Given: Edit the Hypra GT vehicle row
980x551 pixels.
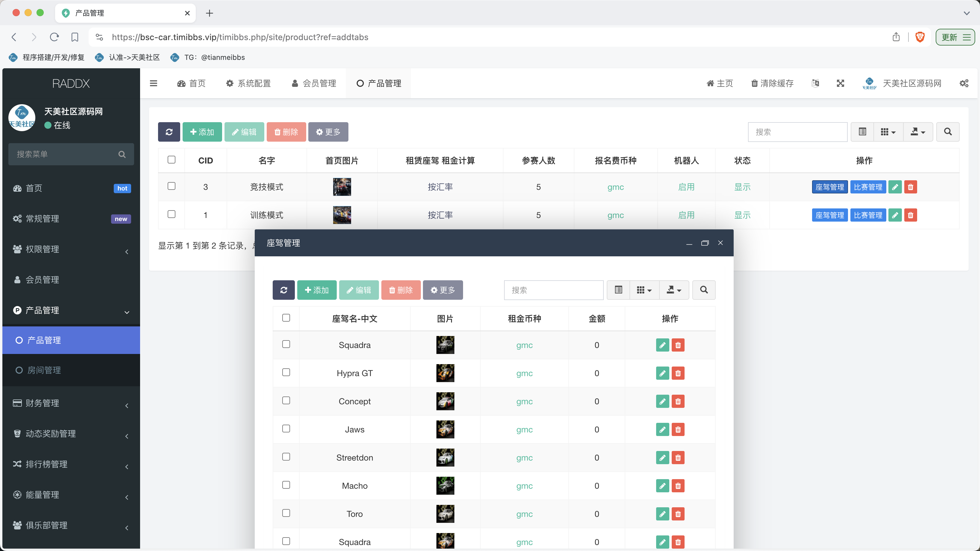Looking at the screenshot, I should coord(662,373).
